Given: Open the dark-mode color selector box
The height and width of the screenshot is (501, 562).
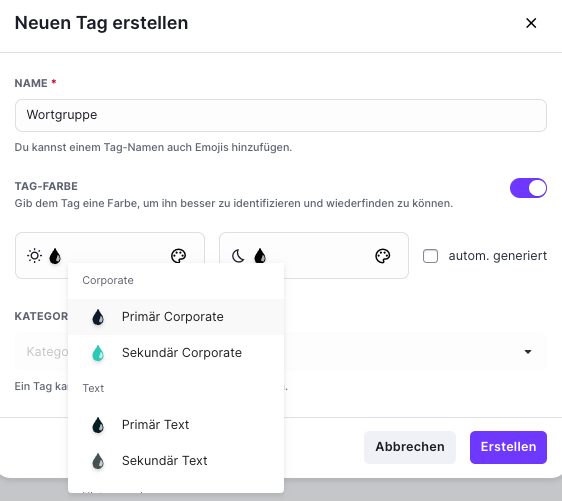Looking at the screenshot, I should pyautogui.click(x=314, y=256).
